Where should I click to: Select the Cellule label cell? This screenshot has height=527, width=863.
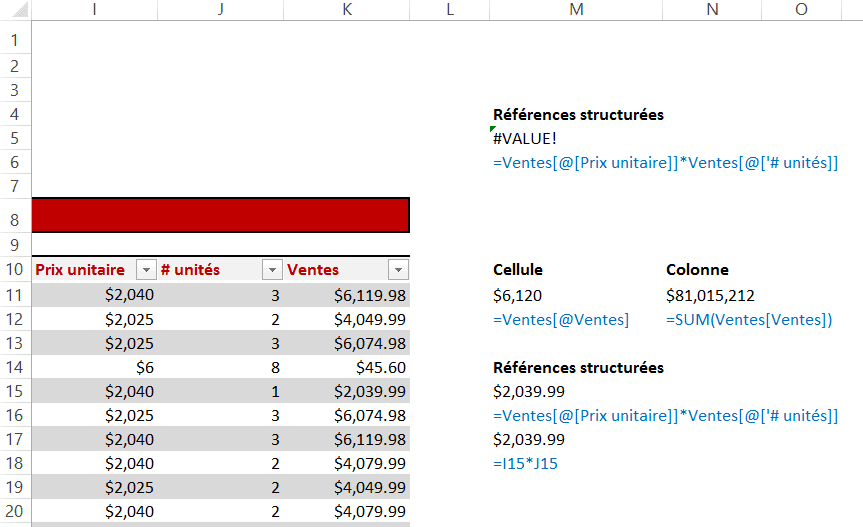[x=518, y=270]
